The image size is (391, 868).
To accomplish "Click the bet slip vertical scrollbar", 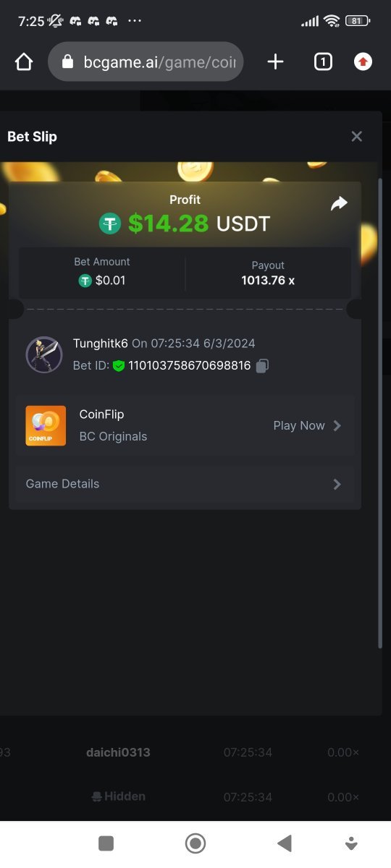I will (379, 412).
